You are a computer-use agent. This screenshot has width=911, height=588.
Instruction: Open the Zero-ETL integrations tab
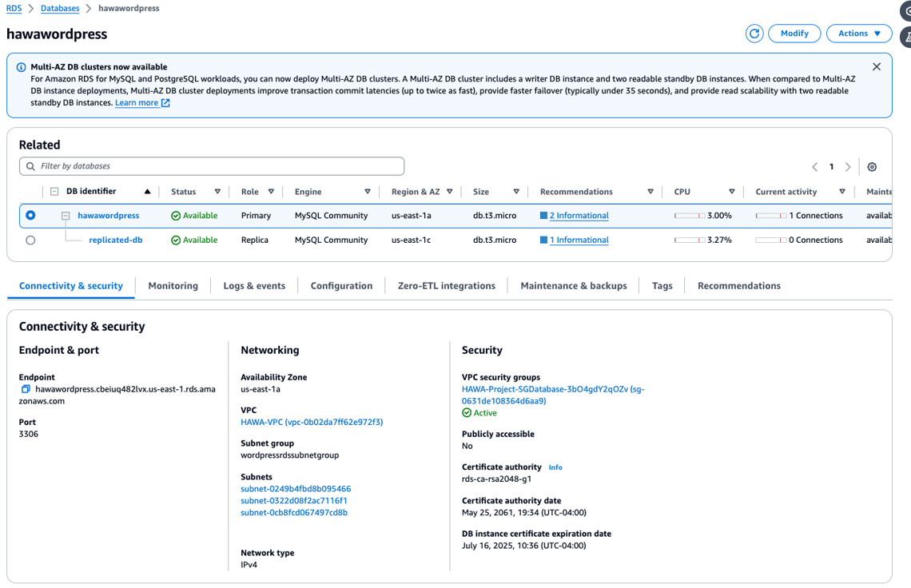446,286
